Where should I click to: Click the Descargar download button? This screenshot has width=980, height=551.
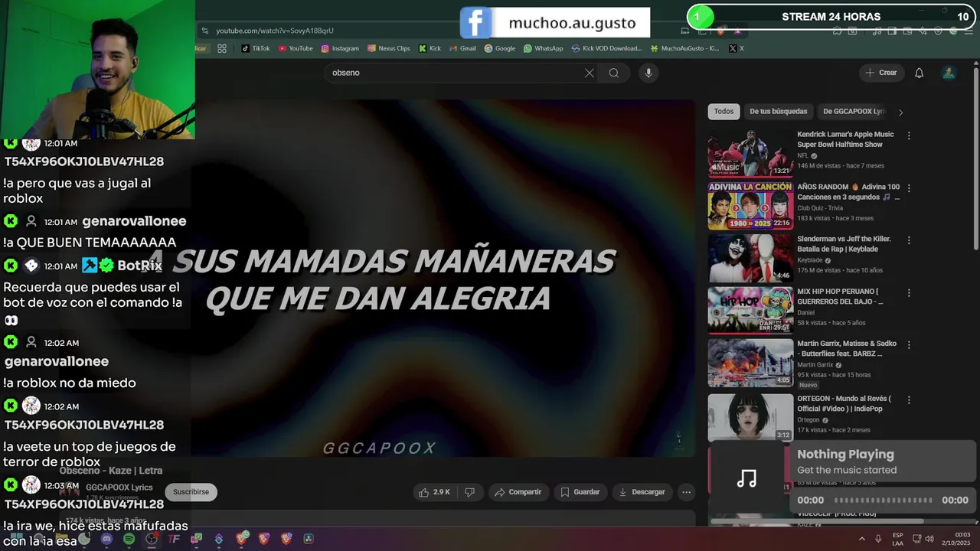(642, 492)
